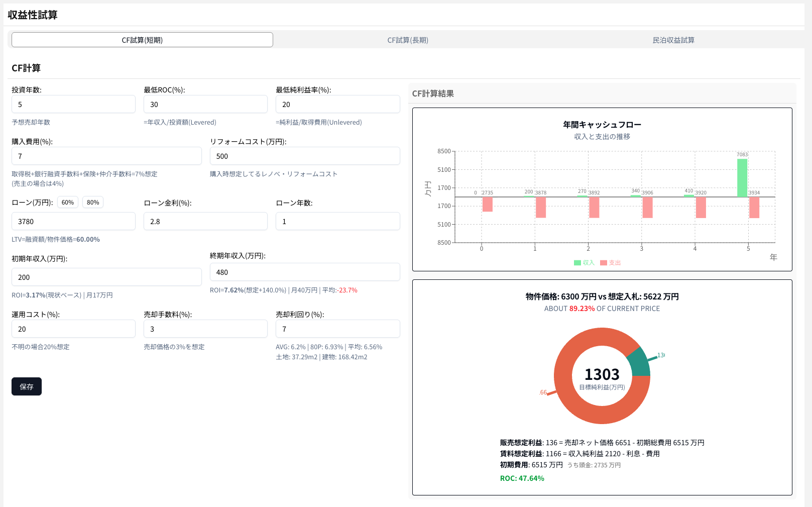812x507 pixels.
Task: Click the year 5 green income bar
Action: tap(742, 178)
